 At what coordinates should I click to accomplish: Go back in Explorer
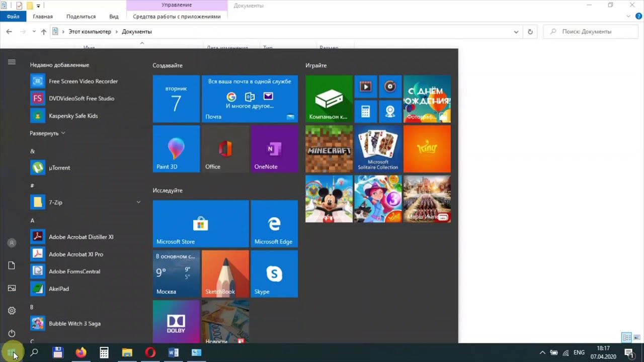coord(9,32)
